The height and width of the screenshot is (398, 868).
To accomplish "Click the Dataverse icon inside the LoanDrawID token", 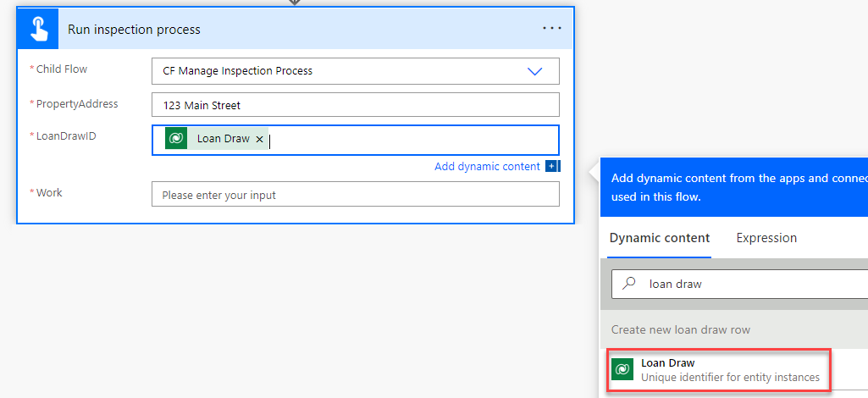I will pos(176,139).
